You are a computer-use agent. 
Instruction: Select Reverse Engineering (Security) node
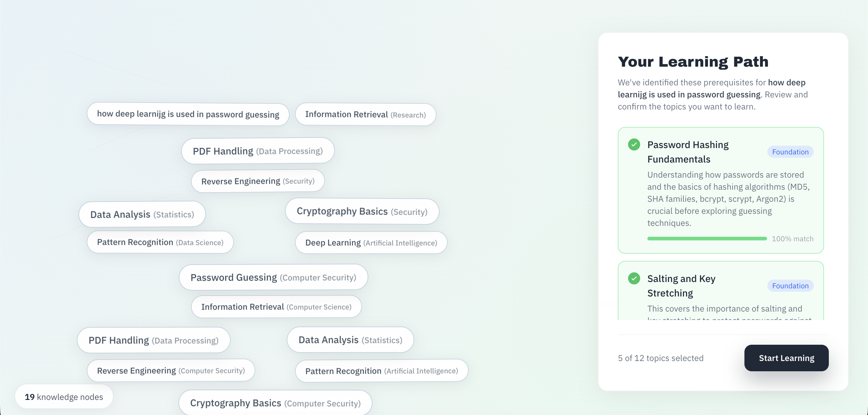coord(257,181)
